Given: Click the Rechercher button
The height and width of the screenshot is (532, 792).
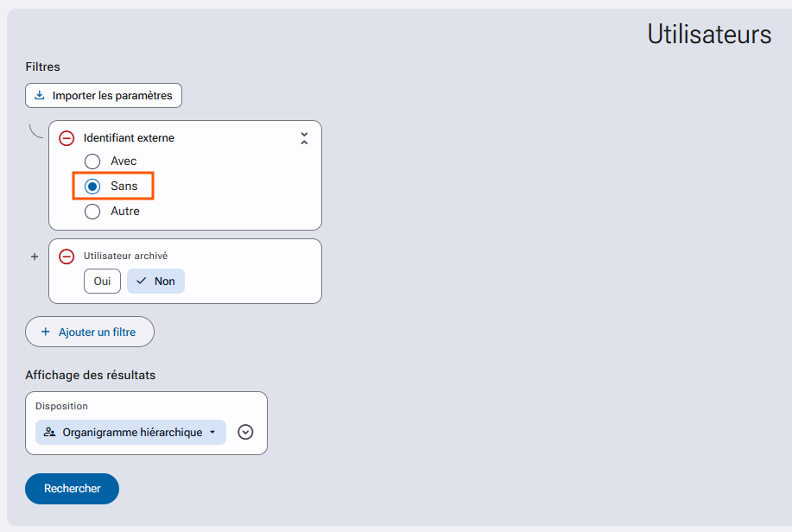Looking at the screenshot, I should click(73, 489).
